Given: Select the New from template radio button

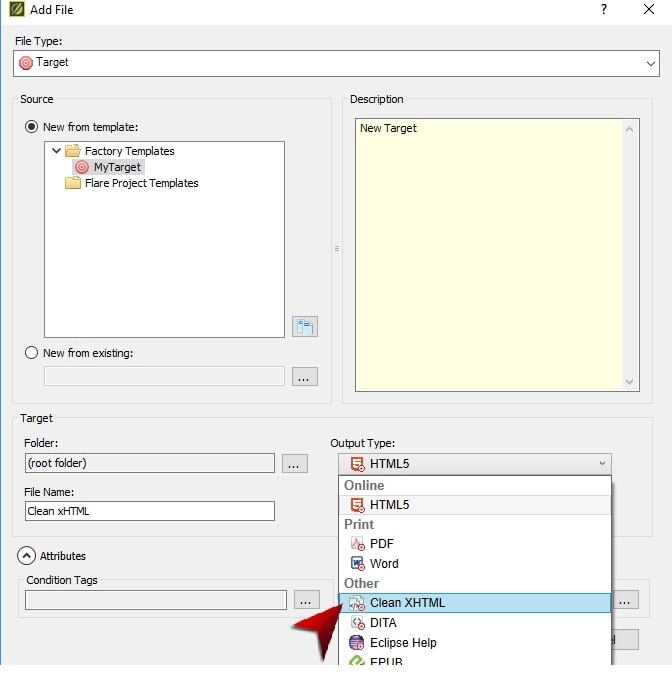Looking at the screenshot, I should click(x=31, y=127).
